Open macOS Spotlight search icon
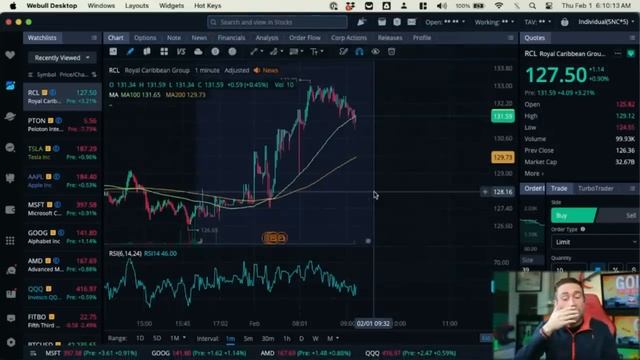This screenshot has width=640, height=360. point(532,6)
